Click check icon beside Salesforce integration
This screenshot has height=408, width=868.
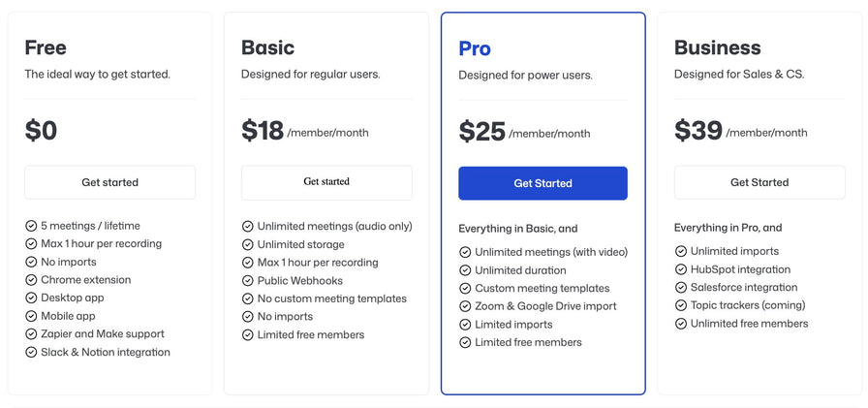681,288
